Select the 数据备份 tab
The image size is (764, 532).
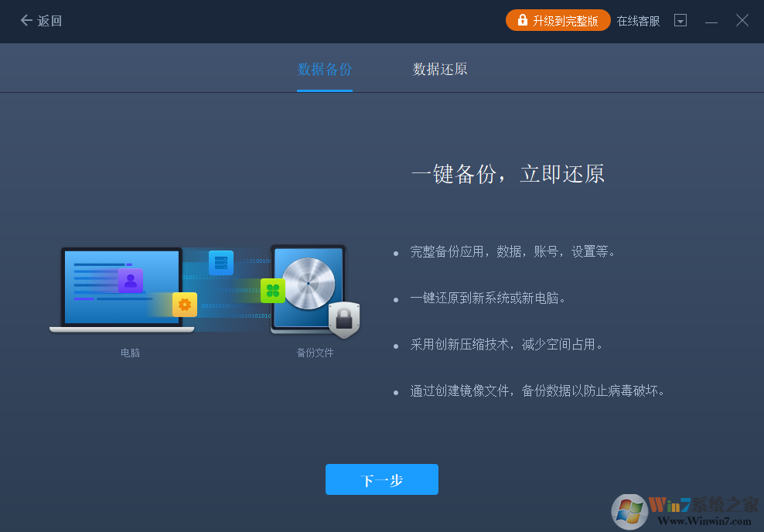pos(324,68)
